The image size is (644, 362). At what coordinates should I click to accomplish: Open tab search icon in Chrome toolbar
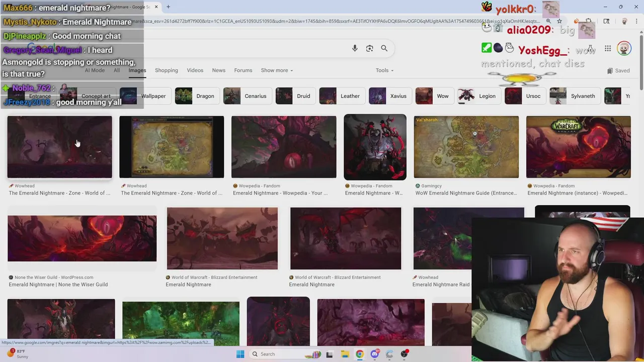606,21
